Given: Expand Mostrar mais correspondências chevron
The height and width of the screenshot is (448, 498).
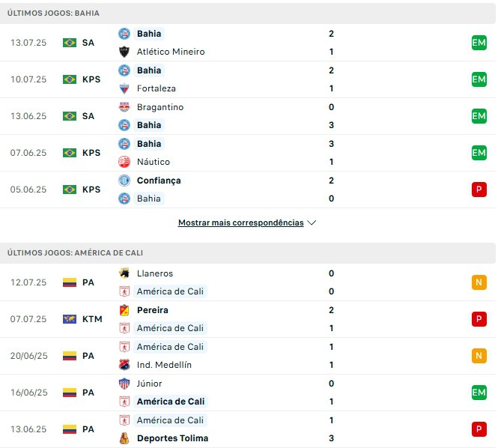Looking at the screenshot, I should (x=312, y=223).
